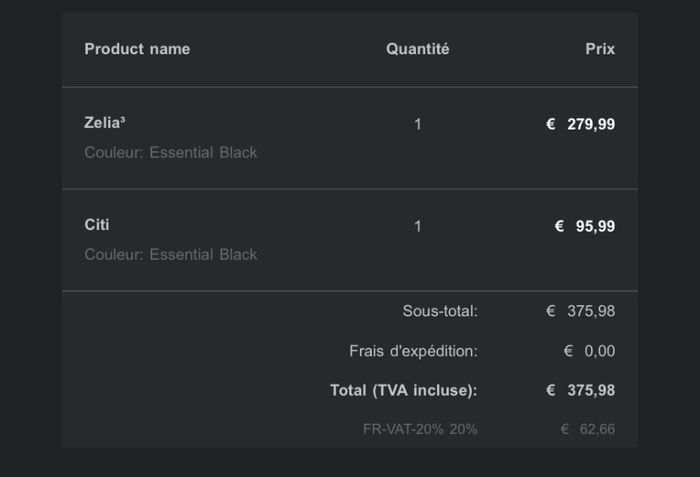Click the quantity 1 in Citi row

coord(417,227)
